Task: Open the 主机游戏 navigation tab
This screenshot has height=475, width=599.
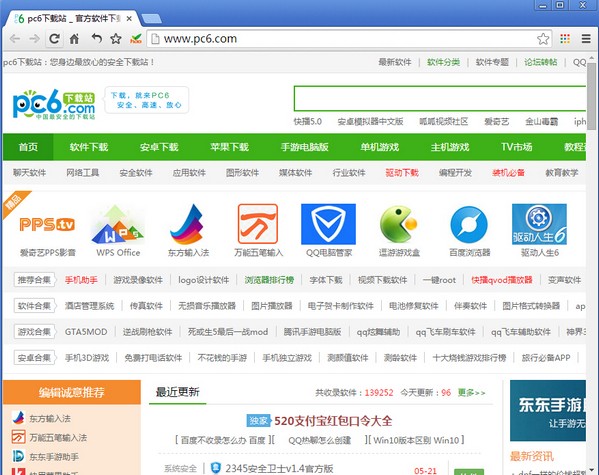Action: coord(450,147)
